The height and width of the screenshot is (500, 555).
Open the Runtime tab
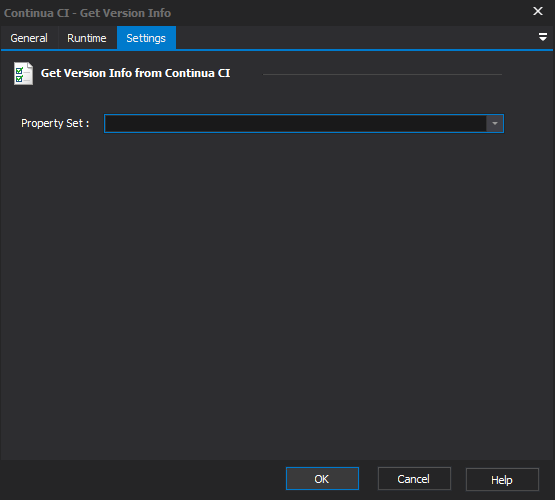[x=87, y=38]
